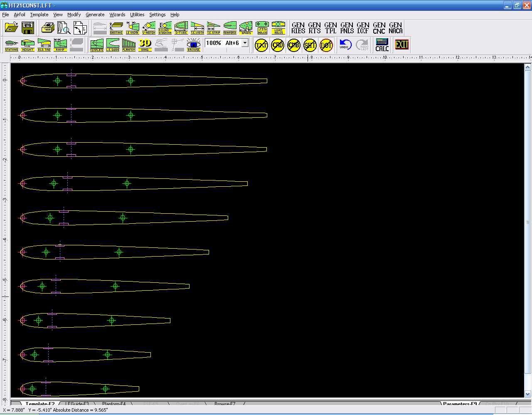Open the Planfrm view icon
Viewport: 532px width, 415px height.
click(129, 45)
